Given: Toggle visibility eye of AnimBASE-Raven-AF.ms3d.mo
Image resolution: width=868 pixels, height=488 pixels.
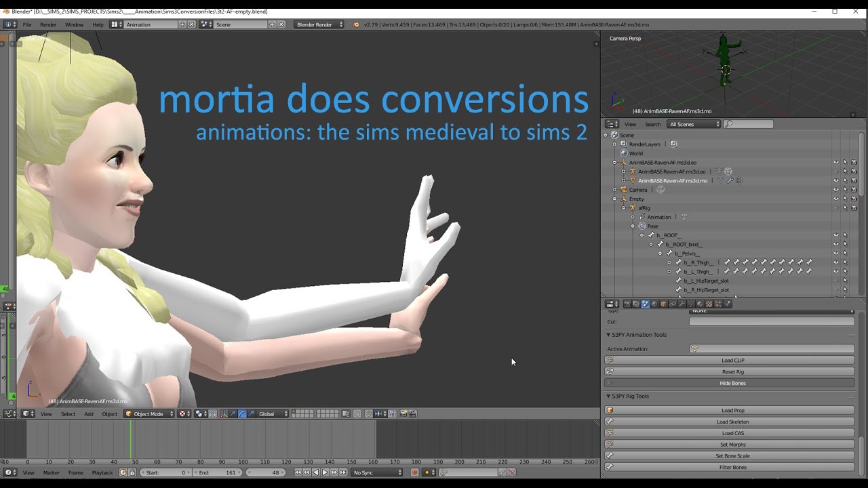Looking at the screenshot, I should click(x=836, y=181).
